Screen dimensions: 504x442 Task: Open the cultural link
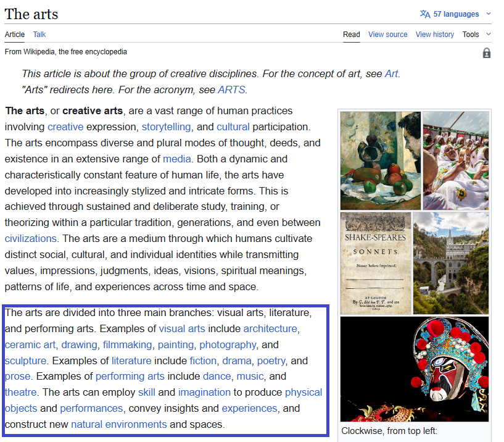pos(233,127)
